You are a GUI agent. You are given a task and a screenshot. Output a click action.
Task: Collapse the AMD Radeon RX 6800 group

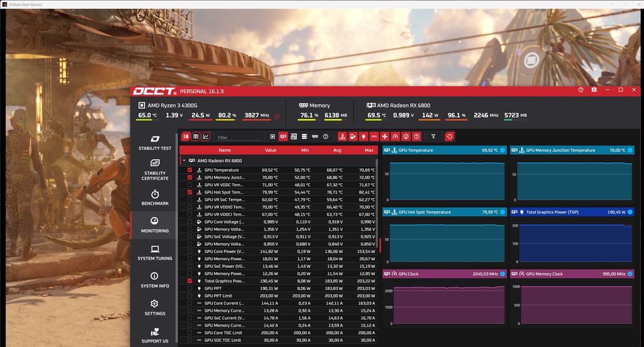click(x=184, y=160)
